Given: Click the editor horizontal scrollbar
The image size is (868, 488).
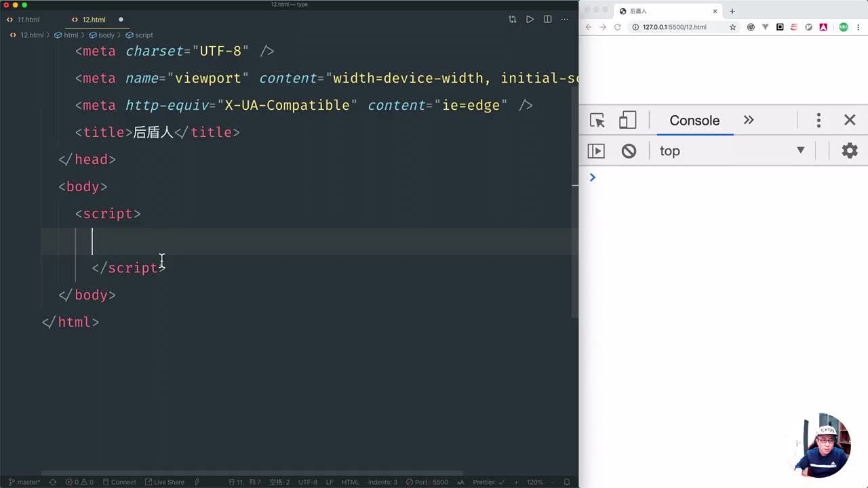Looking at the screenshot, I should [252, 473].
